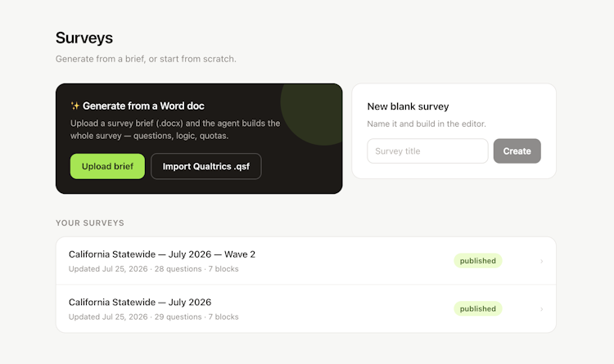Click the green decorative circle in dark card
Image resolution: width=614 pixels, height=364 pixels.
[x=312, y=114]
